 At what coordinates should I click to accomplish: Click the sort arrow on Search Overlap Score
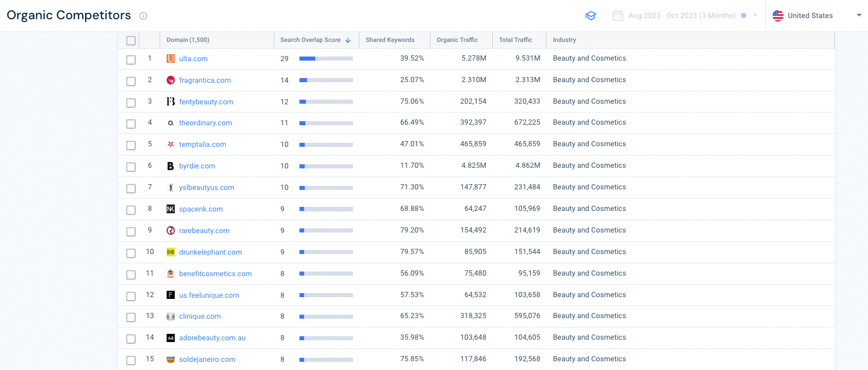[348, 40]
